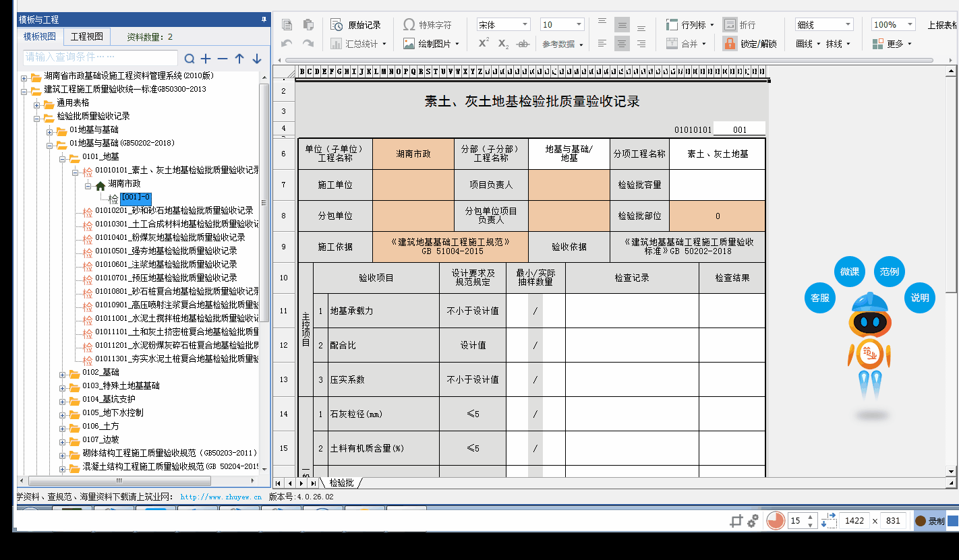
Task: Click the plus icon beside the search box
Action: pos(206,59)
